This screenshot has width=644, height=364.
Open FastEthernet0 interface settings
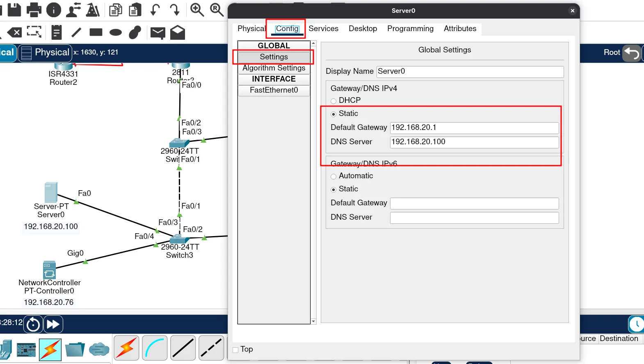(x=274, y=90)
